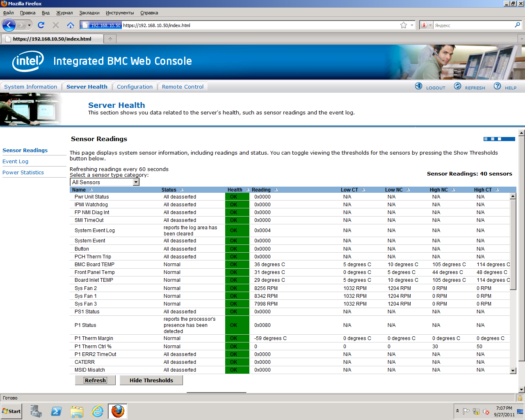
Task: Sort the table by Health column
Action: (x=235, y=190)
